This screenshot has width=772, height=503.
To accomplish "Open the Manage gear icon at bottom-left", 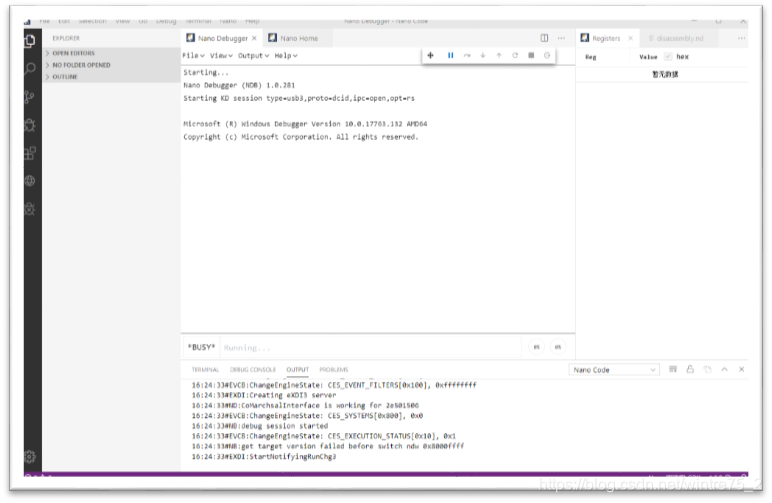I will [x=30, y=457].
